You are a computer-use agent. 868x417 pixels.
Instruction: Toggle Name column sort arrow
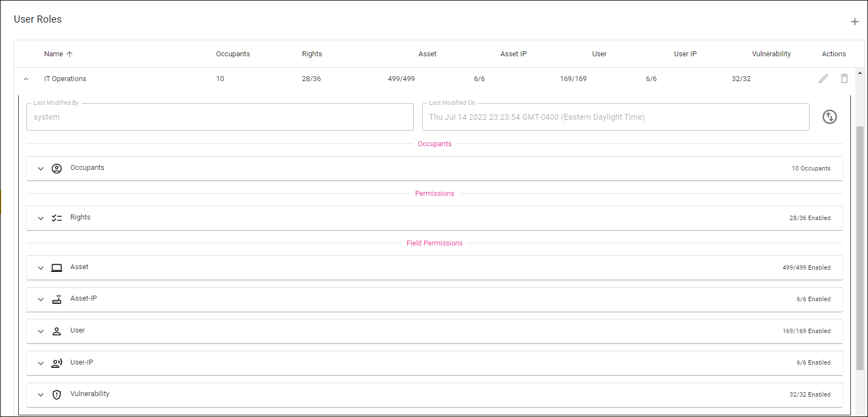pyautogui.click(x=70, y=54)
